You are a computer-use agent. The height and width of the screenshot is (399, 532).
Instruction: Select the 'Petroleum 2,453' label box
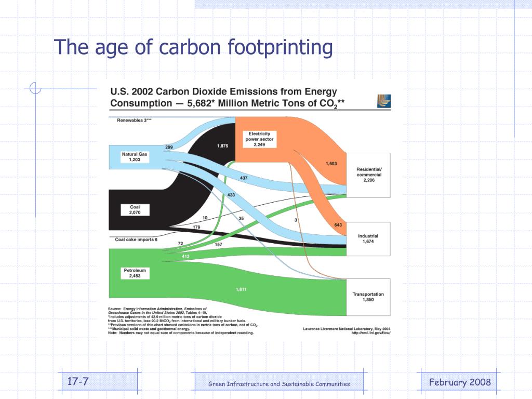tap(135, 273)
